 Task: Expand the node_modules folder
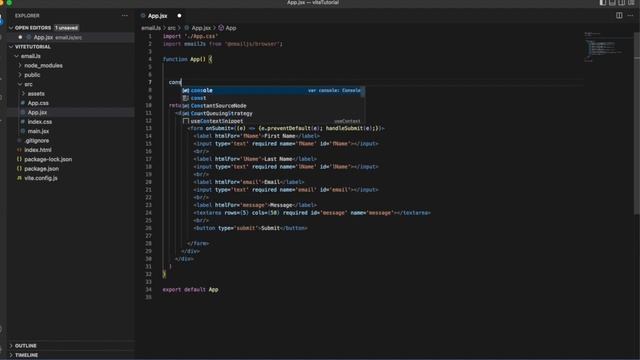point(20,65)
